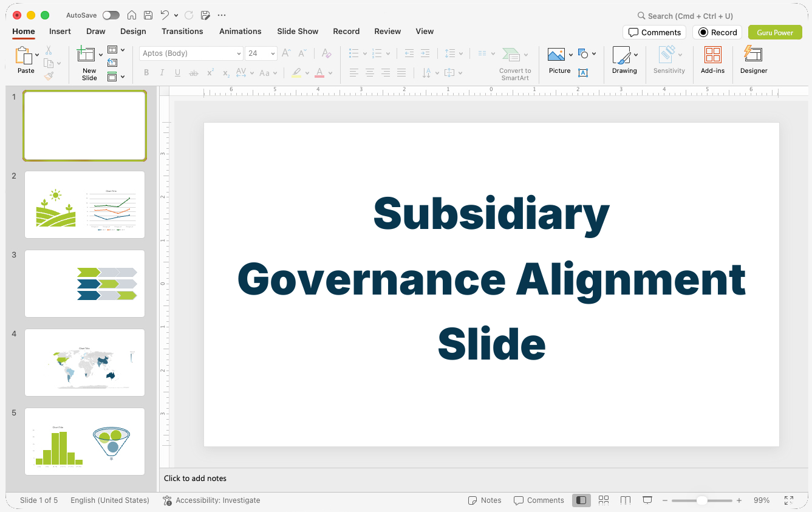
Task: Open the Add-ins panel
Action: [x=712, y=61]
